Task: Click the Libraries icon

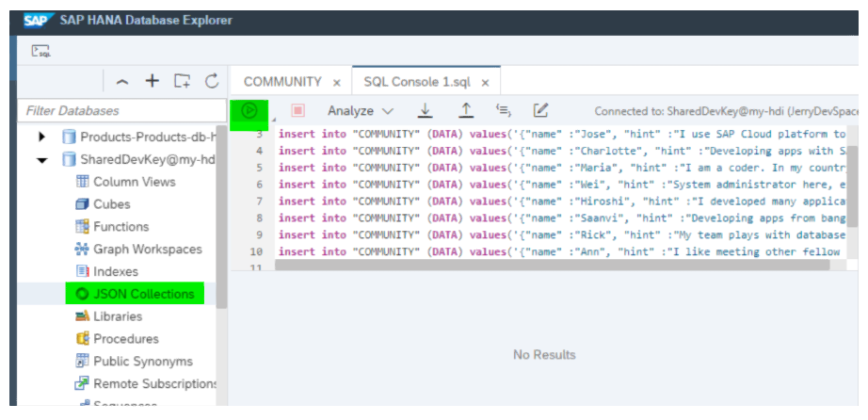Action: coord(83,316)
